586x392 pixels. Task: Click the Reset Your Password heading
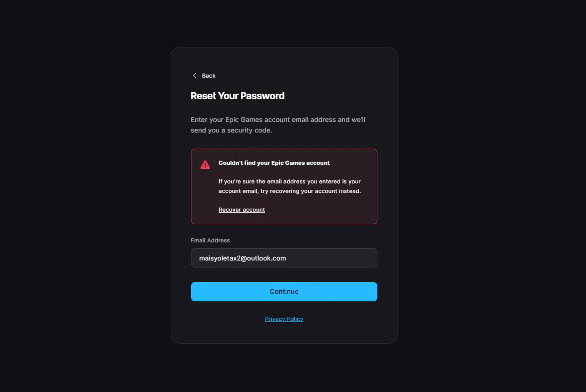237,96
